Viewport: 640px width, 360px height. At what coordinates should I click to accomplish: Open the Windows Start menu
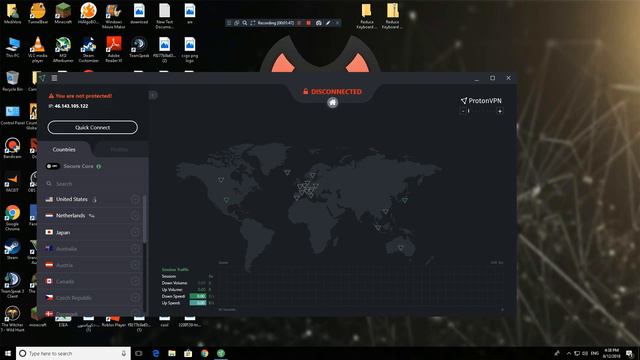coord(8,353)
